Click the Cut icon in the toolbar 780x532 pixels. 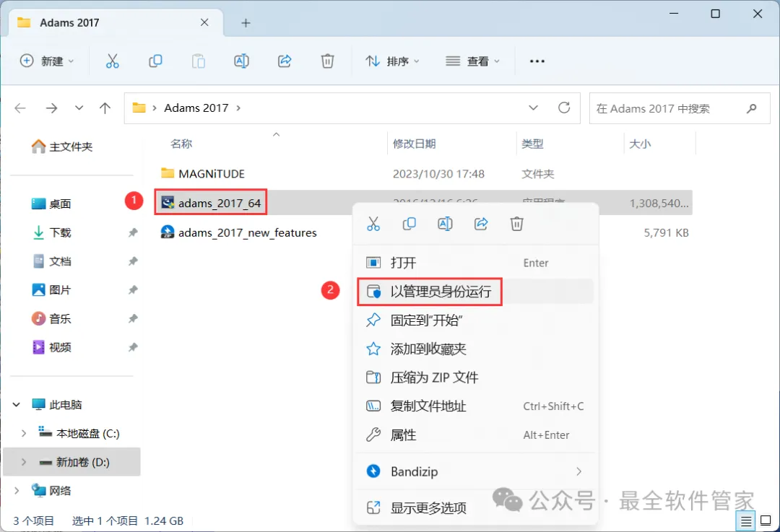[113, 61]
